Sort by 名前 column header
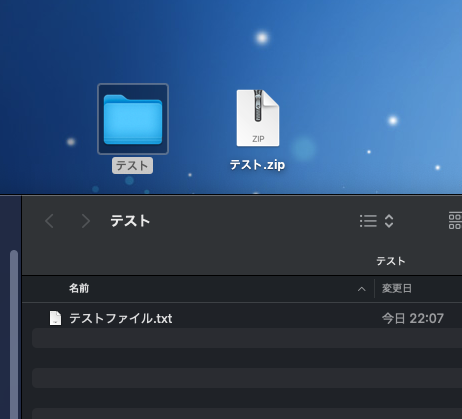The width and height of the screenshot is (462, 419). (x=79, y=288)
